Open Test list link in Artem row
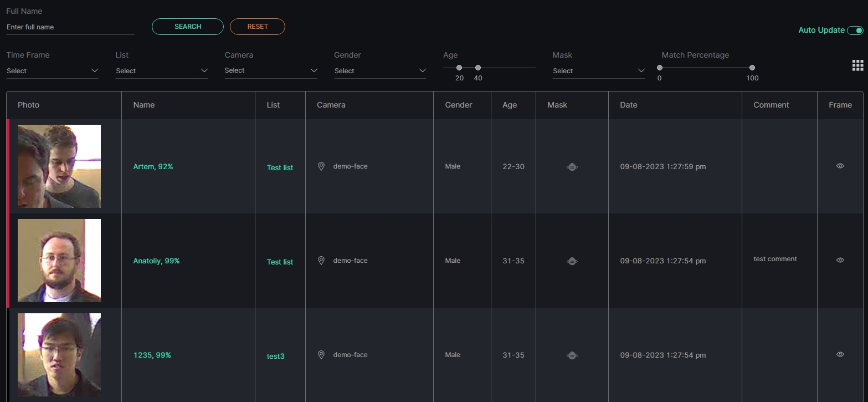 280,167
